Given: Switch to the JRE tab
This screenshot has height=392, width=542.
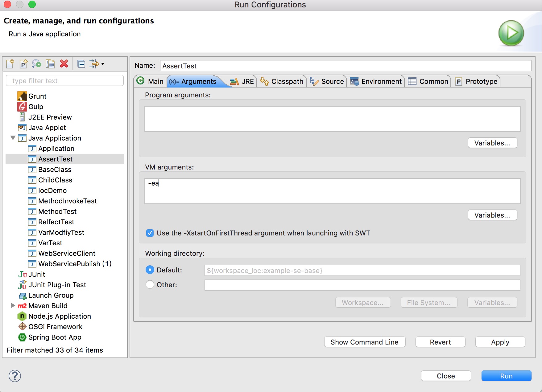Looking at the screenshot, I should pos(242,81).
